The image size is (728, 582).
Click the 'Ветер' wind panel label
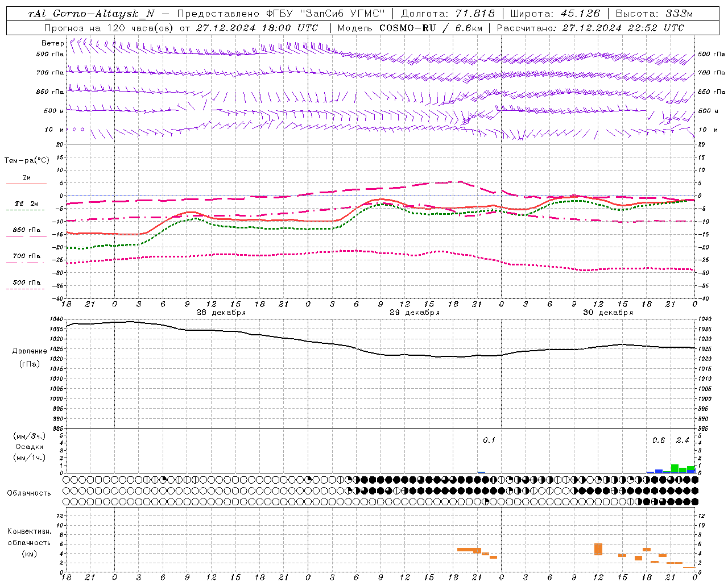(x=52, y=43)
